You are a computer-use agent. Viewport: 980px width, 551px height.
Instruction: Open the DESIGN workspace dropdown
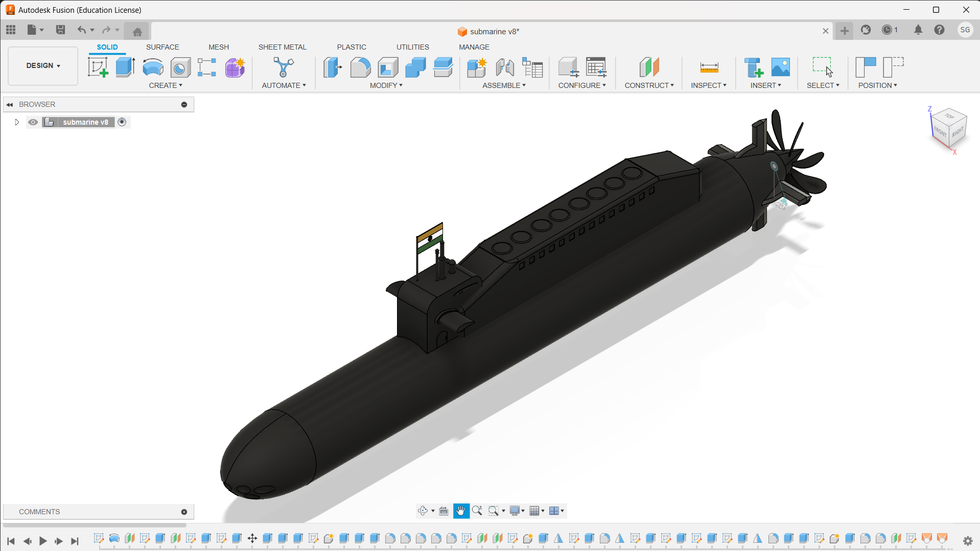[x=43, y=66]
